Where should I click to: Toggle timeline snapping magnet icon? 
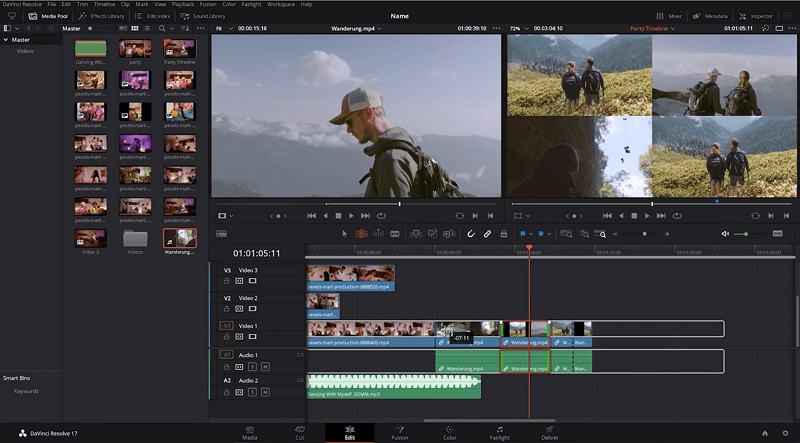[x=471, y=234]
